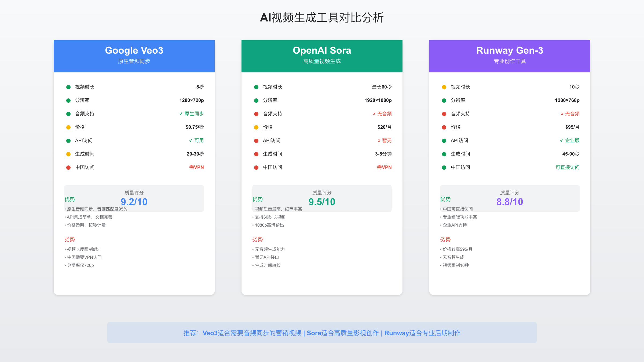Viewport: 644px width, 362px height.
Task: Click the 9.2/10 quality score
Action: [134, 202]
